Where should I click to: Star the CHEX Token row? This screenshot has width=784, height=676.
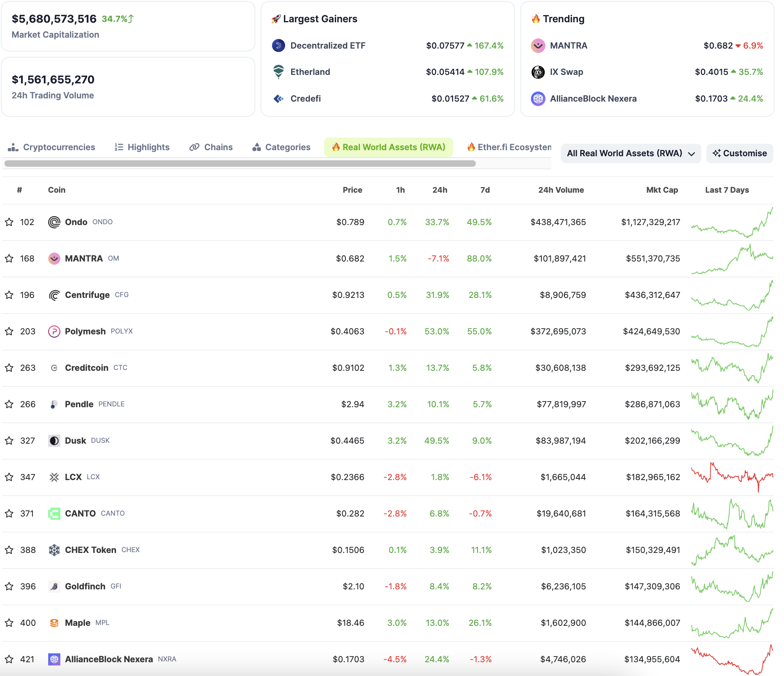(9, 550)
